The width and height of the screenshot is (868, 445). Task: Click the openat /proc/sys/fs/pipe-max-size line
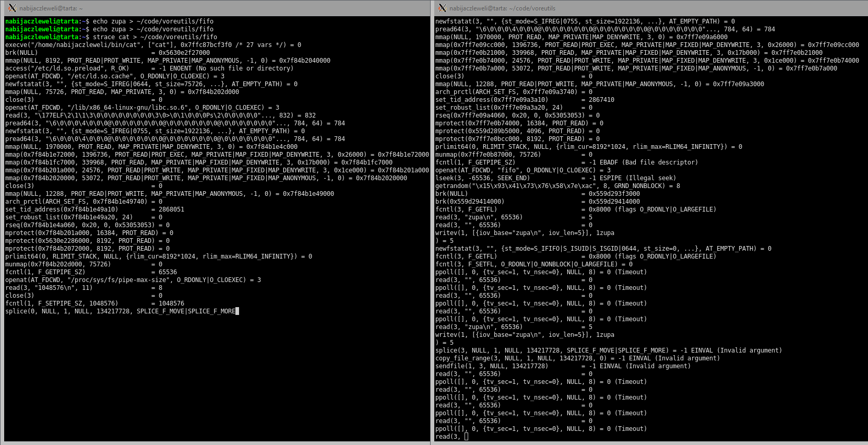(133, 280)
